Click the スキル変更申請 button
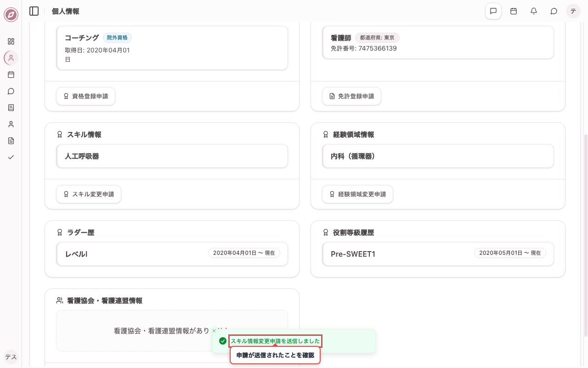 [x=89, y=194]
